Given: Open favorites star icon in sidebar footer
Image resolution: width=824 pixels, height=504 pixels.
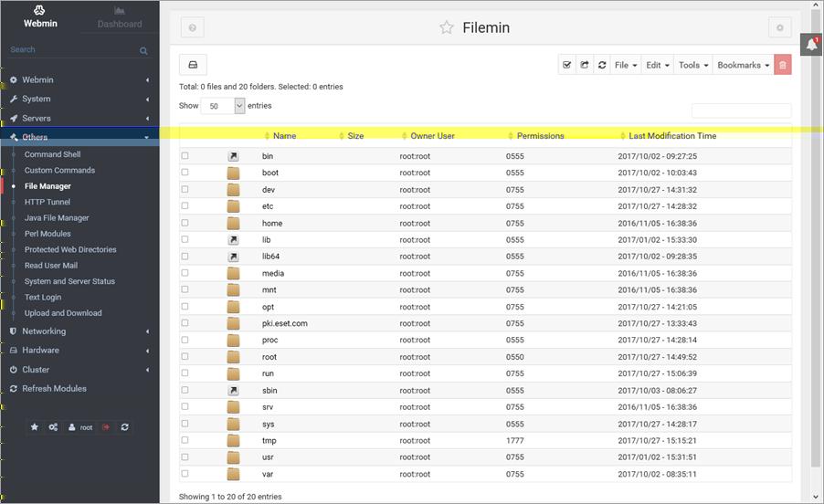Looking at the screenshot, I should click(35, 427).
